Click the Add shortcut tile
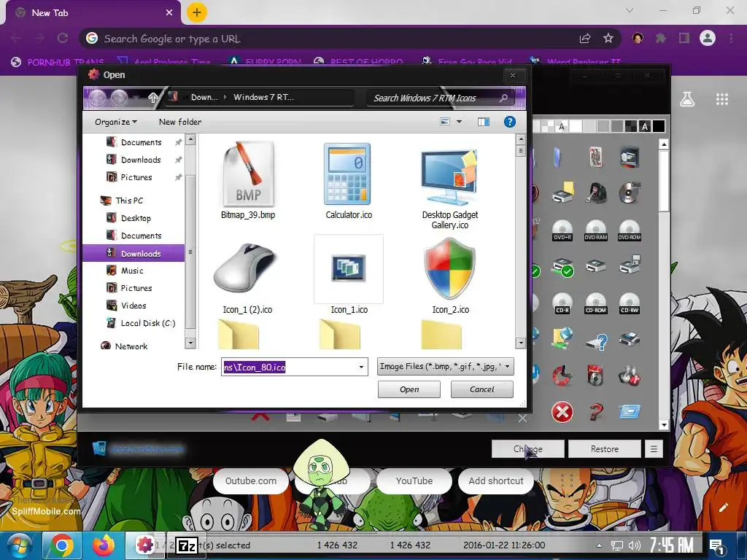Screen dimensions: 747x560 coord(495,481)
